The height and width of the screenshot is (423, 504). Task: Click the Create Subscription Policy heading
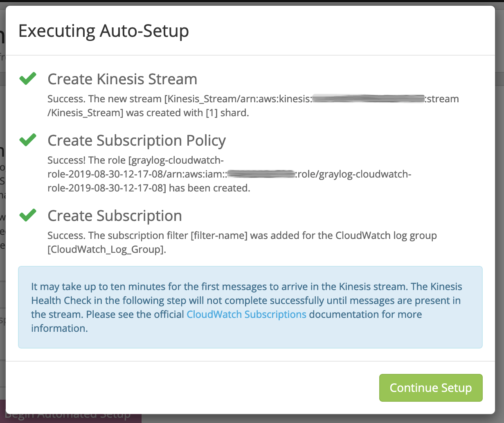[x=137, y=140]
